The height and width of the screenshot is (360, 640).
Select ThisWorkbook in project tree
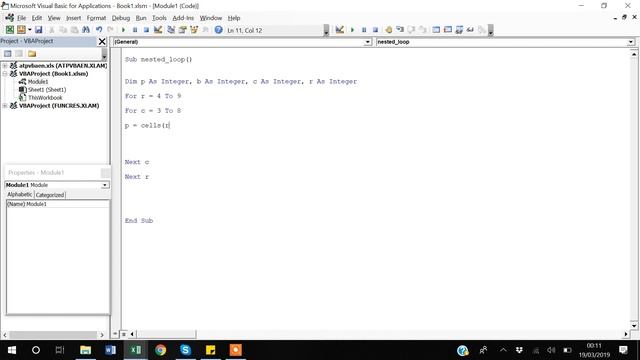pyautogui.click(x=45, y=98)
